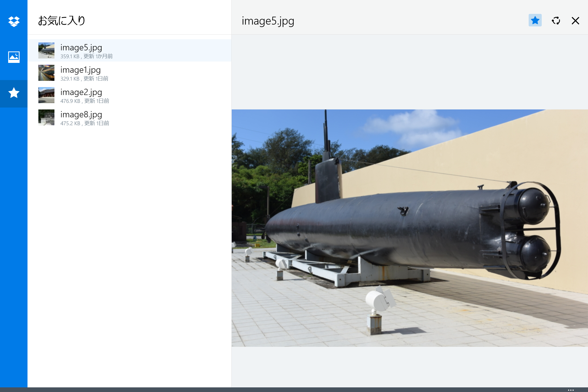Click the bottom app bar strip
The image size is (588, 392).
(x=294, y=390)
